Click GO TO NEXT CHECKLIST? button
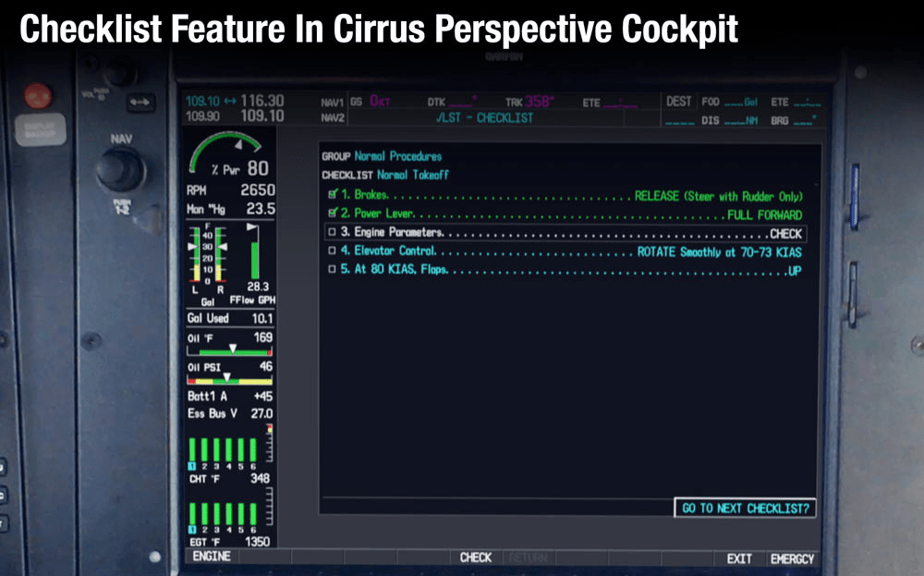The height and width of the screenshot is (576, 924). tap(745, 509)
